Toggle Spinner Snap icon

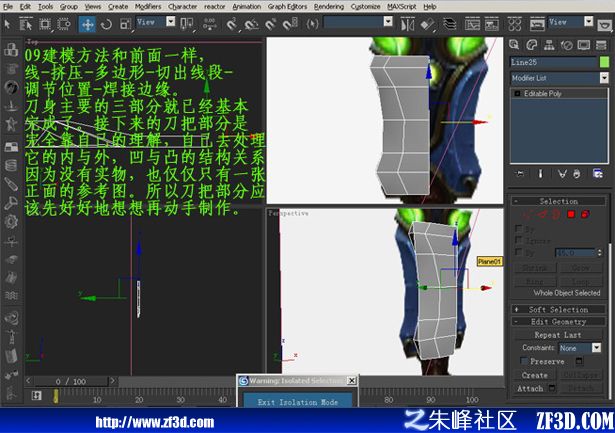[x=290, y=24]
